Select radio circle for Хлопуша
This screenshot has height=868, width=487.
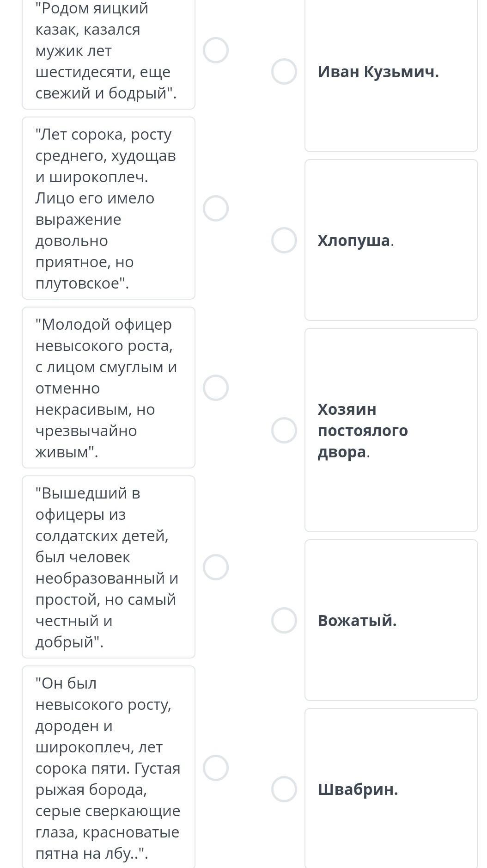(x=284, y=240)
